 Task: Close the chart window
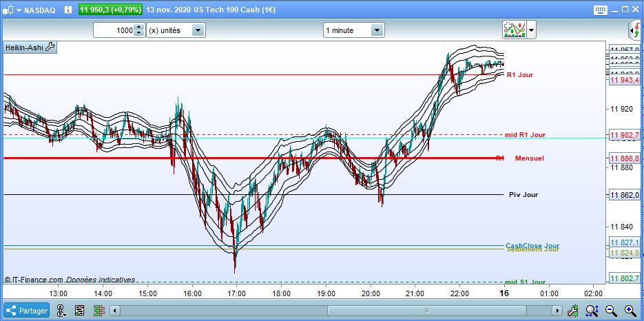636,10
